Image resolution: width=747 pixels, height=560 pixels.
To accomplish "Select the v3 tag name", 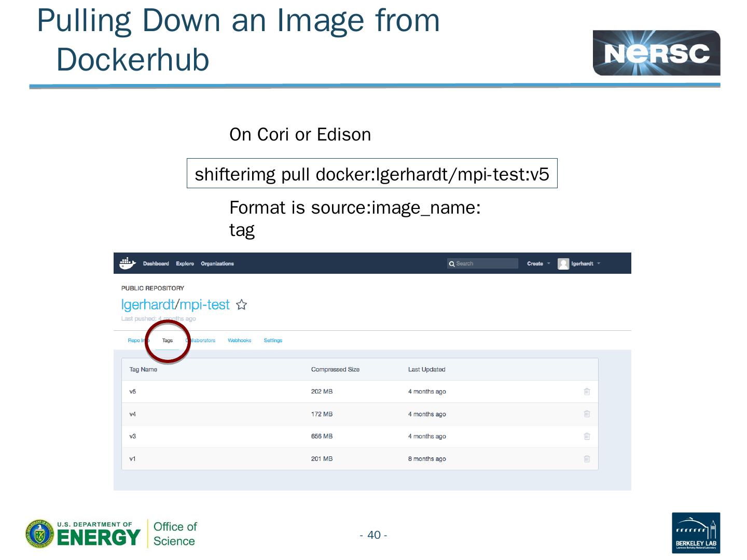I will coord(133,436).
